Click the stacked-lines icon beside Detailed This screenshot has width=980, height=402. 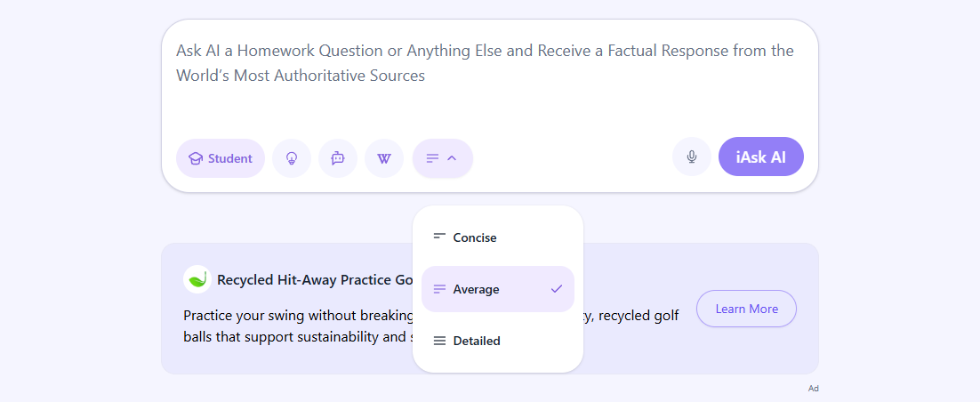(439, 341)
